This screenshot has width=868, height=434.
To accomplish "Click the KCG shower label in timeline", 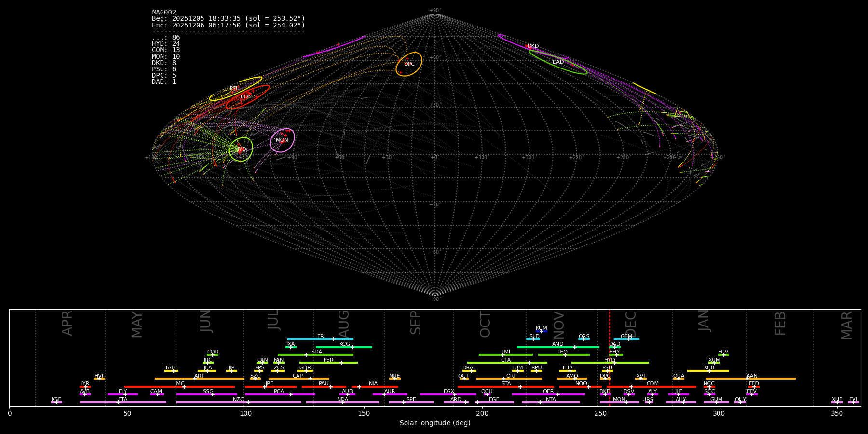I will click(x=345, y=344).
